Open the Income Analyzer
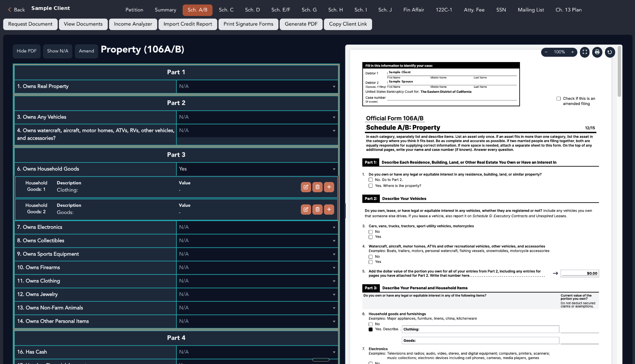Viewport: 635px width, 364px height. (133, 24)
